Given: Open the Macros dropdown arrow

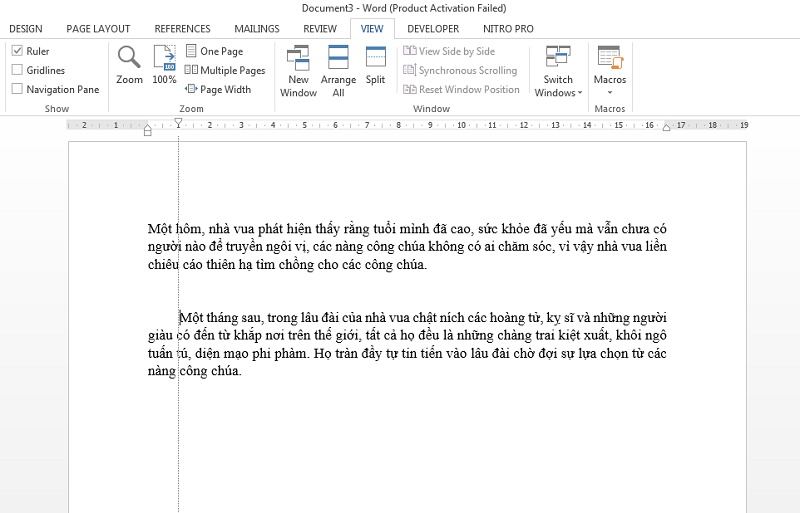Looking at the screenshot, I should [x=610, y=92].
